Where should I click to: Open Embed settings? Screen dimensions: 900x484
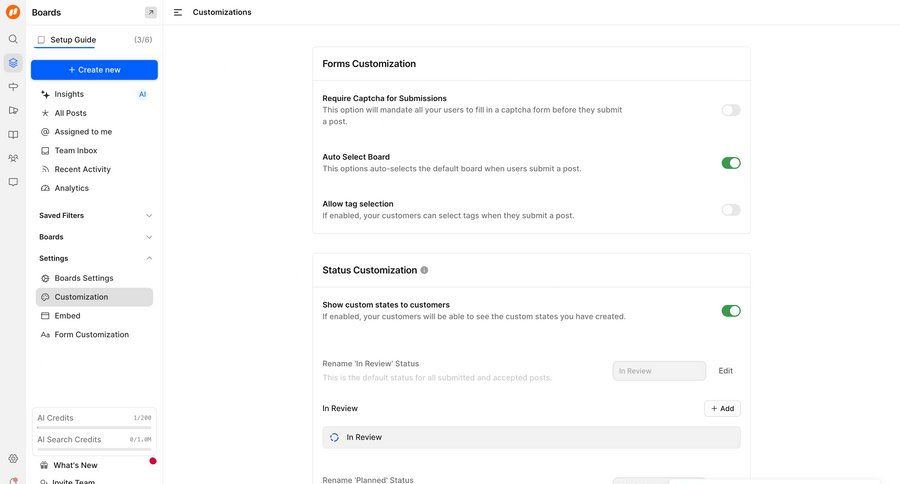coord(94,316)
